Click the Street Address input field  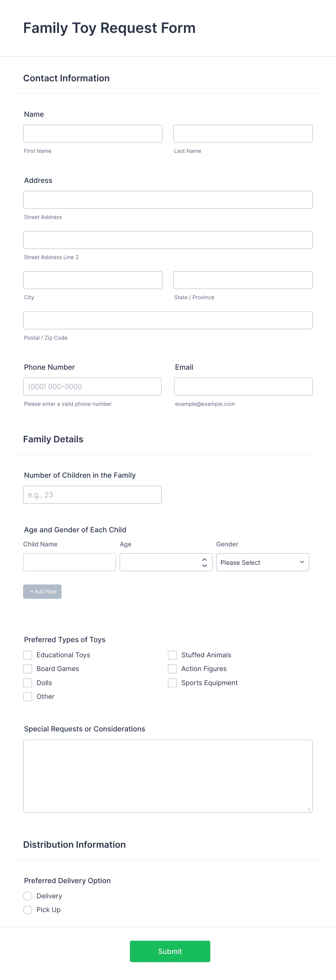coord(167,199)
